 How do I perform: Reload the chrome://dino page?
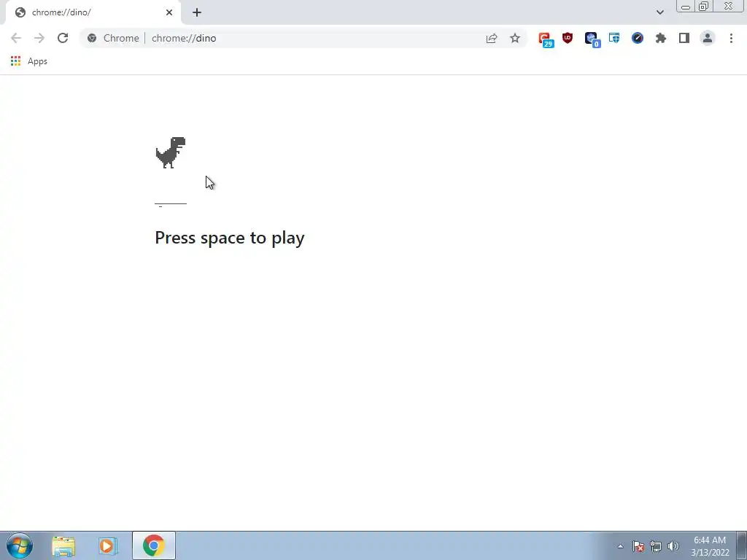click(x=63, y=38)
